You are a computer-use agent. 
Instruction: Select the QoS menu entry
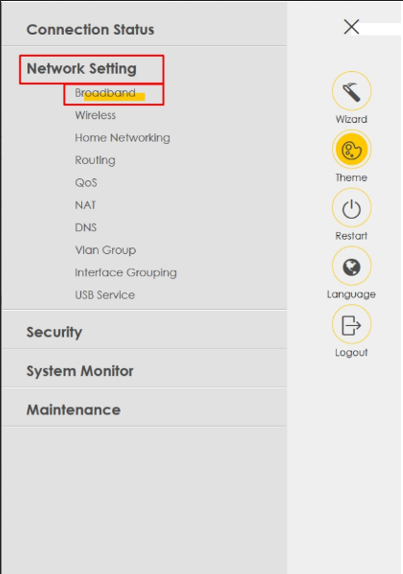86,182
